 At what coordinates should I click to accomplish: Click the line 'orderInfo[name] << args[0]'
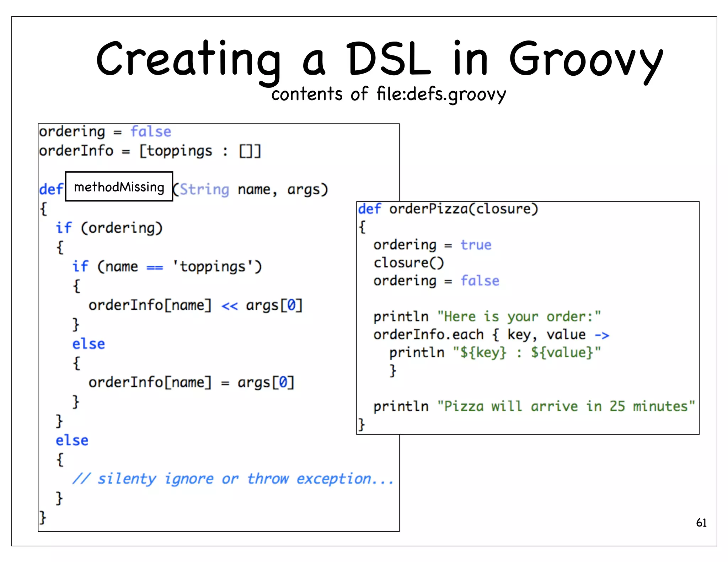[196, 305]
